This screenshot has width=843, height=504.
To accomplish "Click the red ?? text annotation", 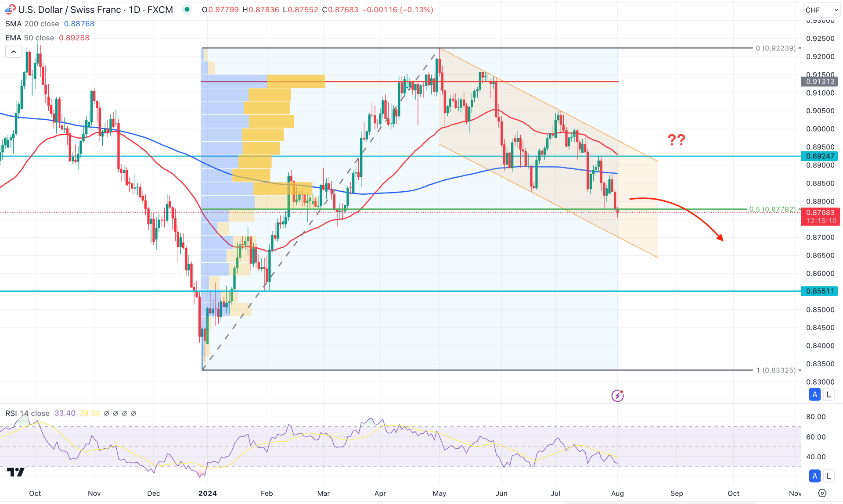I will tap(676, 140).
